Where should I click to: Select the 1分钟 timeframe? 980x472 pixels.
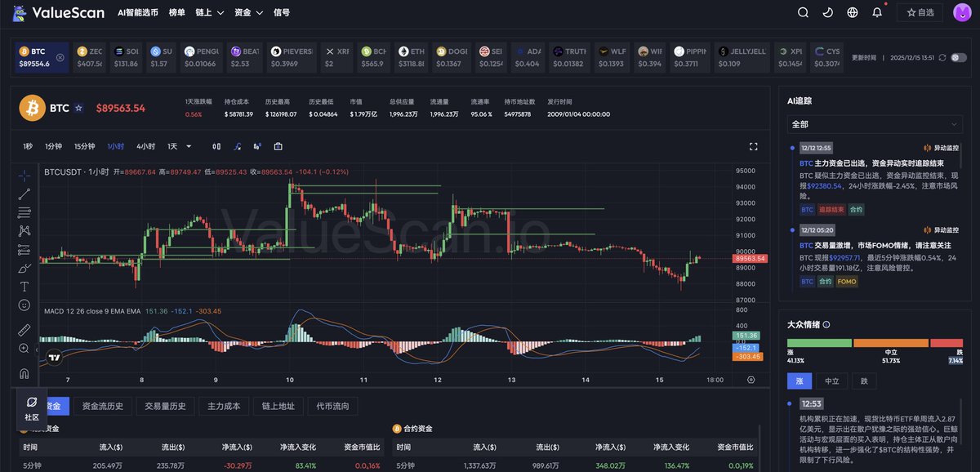(53, 146)
